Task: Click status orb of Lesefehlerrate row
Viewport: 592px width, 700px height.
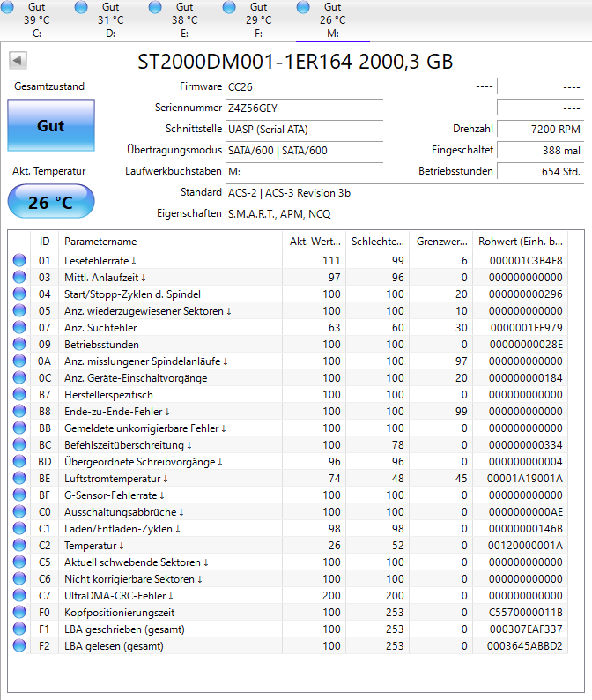Action: click(19, 260)
